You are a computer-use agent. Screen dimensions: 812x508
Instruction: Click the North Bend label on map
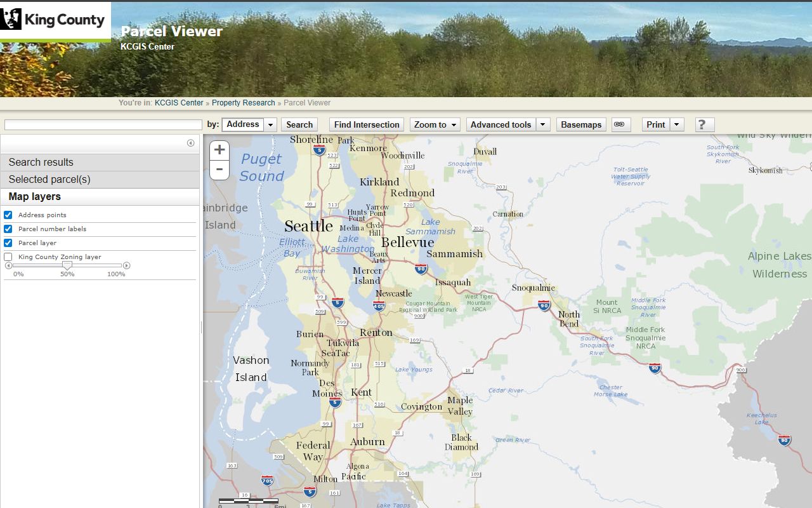point(569,319)
